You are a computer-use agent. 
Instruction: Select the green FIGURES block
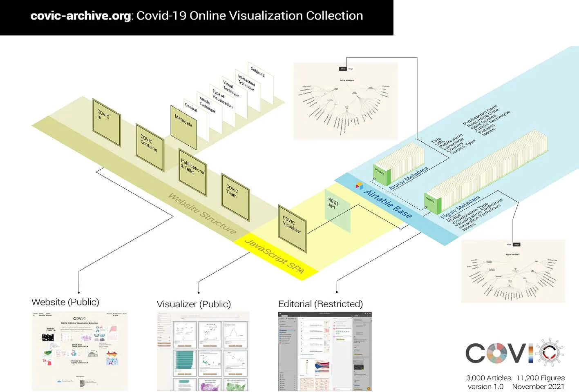click(x=433, y=203)
